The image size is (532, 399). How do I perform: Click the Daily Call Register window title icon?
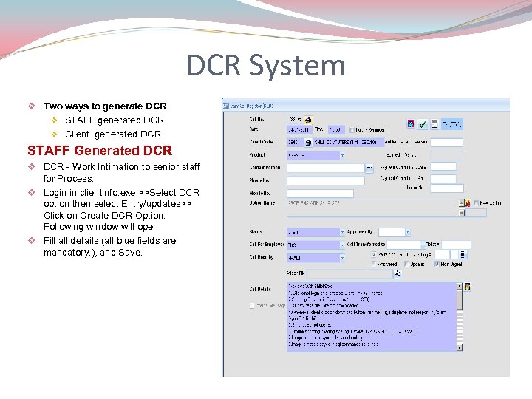coord(226,106)
